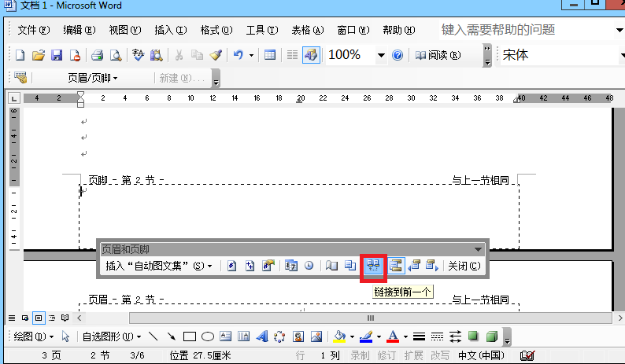This screenshot has width=625, height=364.
Task: Switch to Web layout view
Action: [x=25, y=318]
